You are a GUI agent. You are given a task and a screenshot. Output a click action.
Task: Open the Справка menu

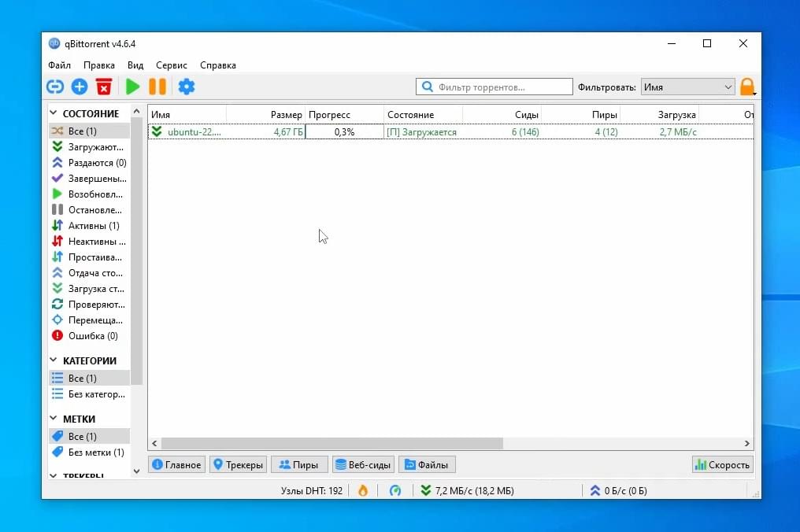[x=218, y=65]
